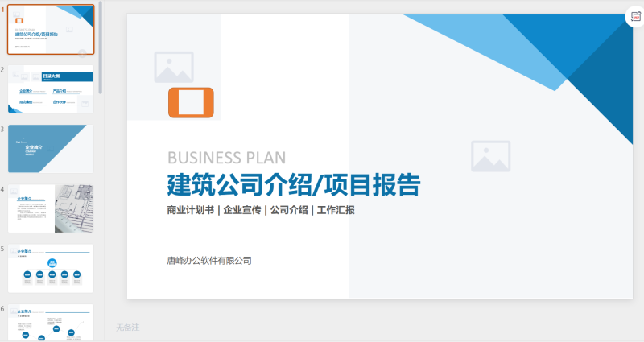The width and height of the screenshot is (644, 342).
Task: Click the round add button on slide 1 thumbnail
Action: [82, 53]
